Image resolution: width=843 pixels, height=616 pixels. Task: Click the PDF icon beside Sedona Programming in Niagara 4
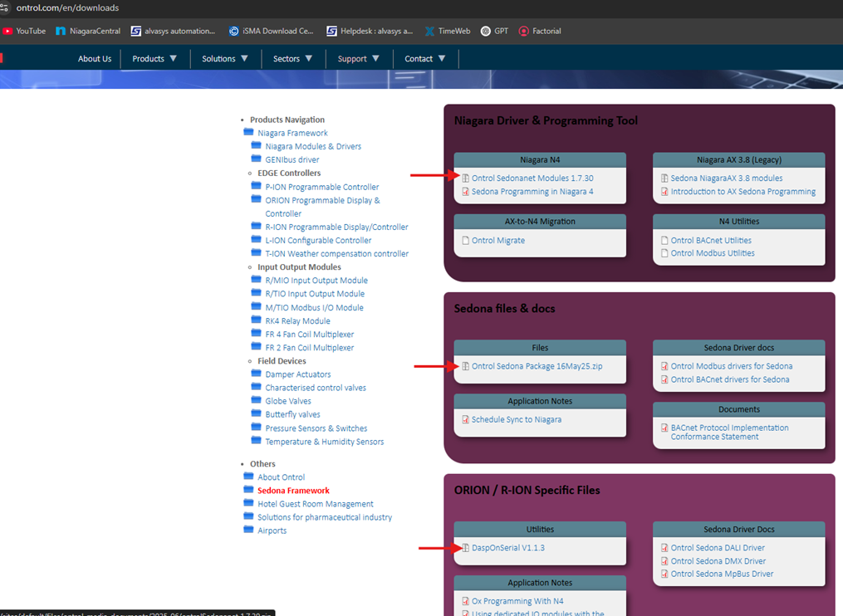tap(466, 191)
